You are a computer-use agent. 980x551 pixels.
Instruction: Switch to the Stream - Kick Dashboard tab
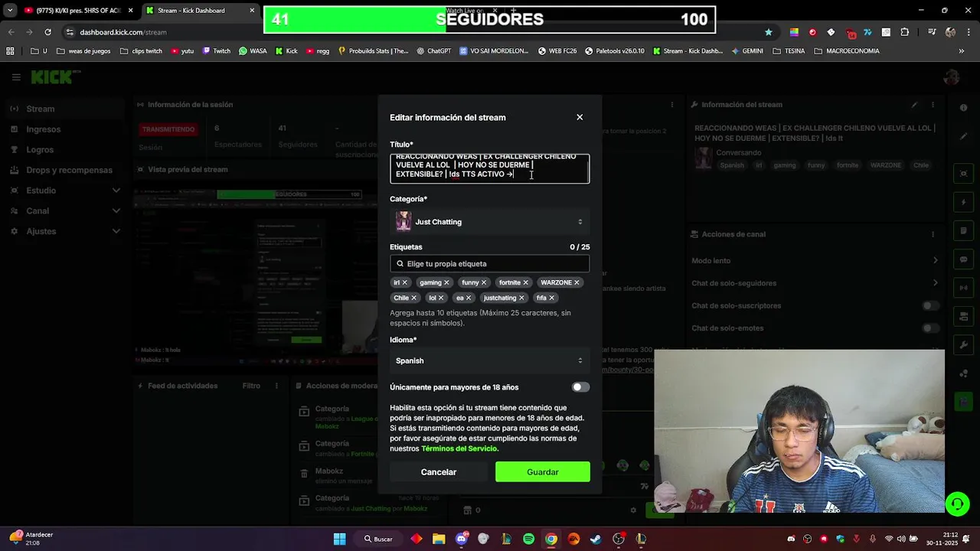pyautogui.click(x=201, y=11)
